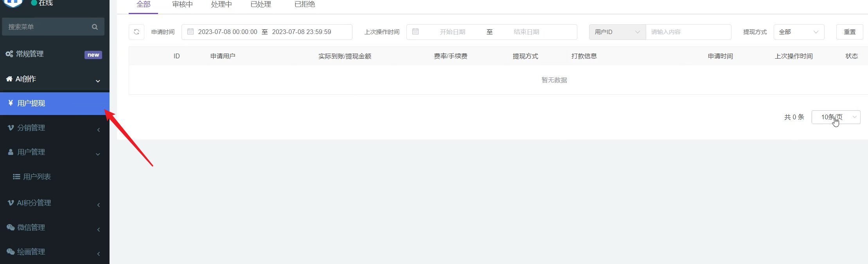Click the 暂无数据 empty table message

point(554,80)
